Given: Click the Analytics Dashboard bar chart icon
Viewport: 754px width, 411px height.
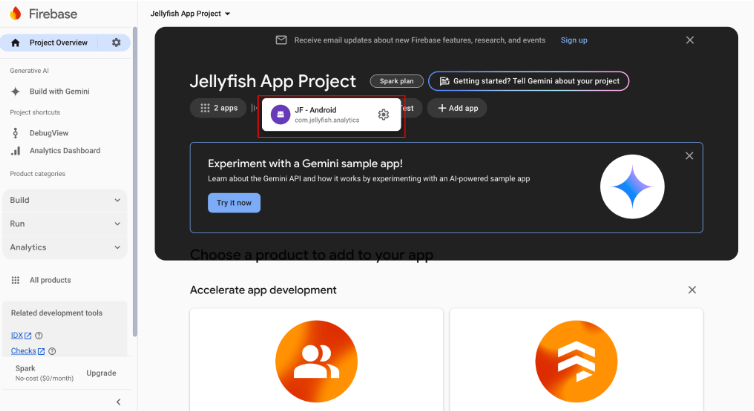Looking at the screenshot, I should [15, 151].
